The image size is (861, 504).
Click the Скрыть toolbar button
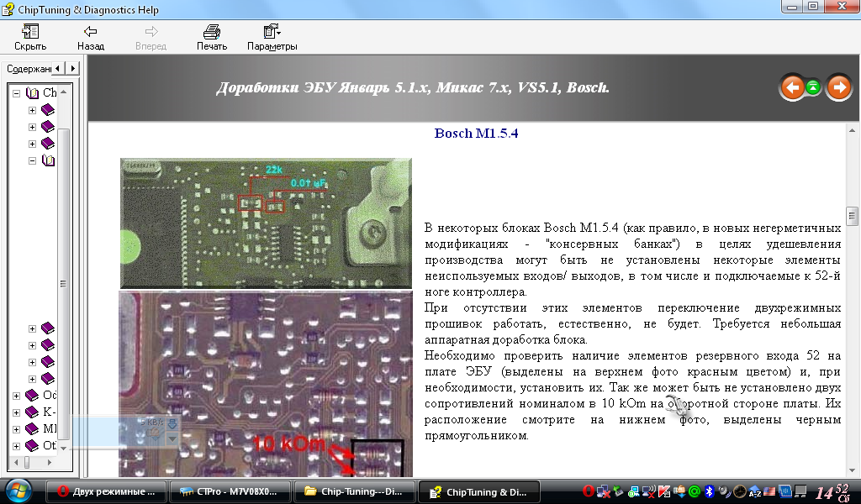29,37
